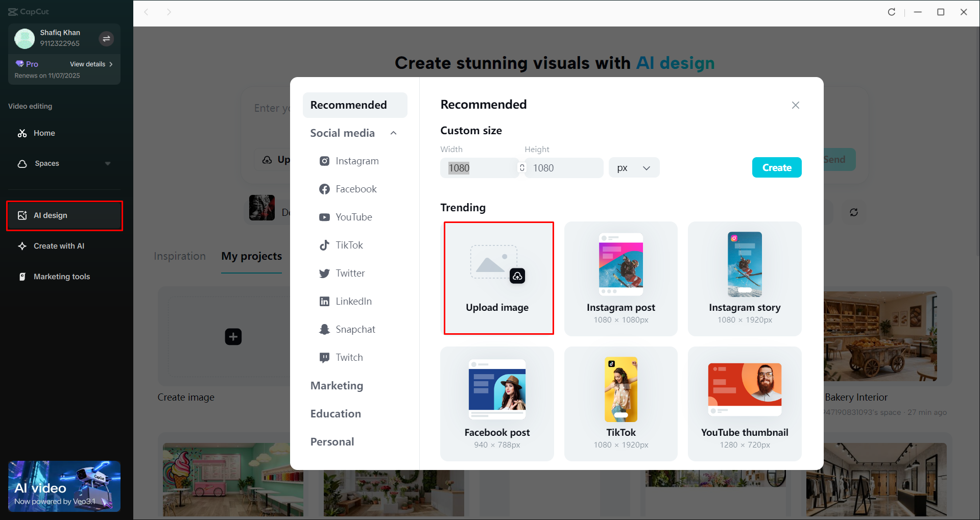The height and width of the screenshot is (520, 980).
Task: Select the Snapchat icon
Action: (x=325, y=329)
